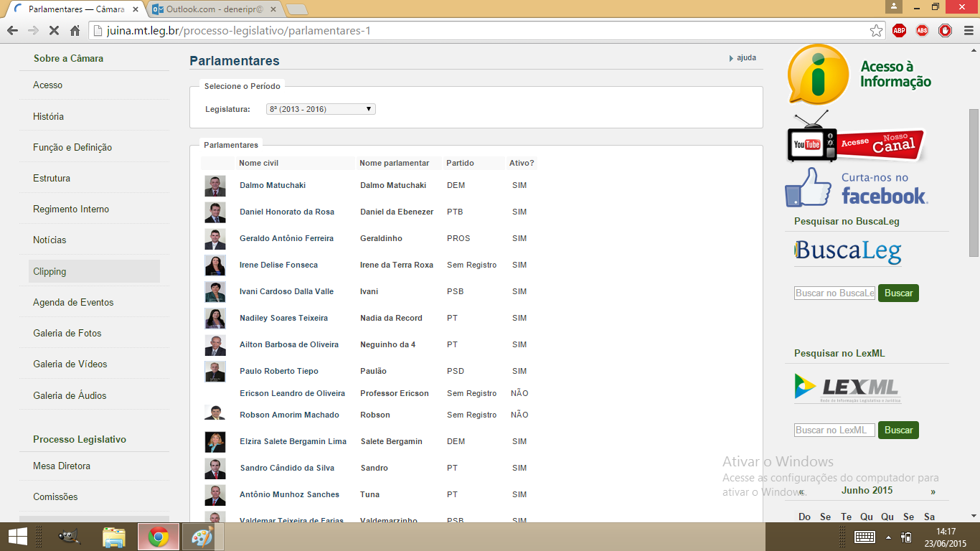Viewport: 980px width, 551px height.
Task: Click the page's vertical scrollbar
Action: [x=974, y=182]
